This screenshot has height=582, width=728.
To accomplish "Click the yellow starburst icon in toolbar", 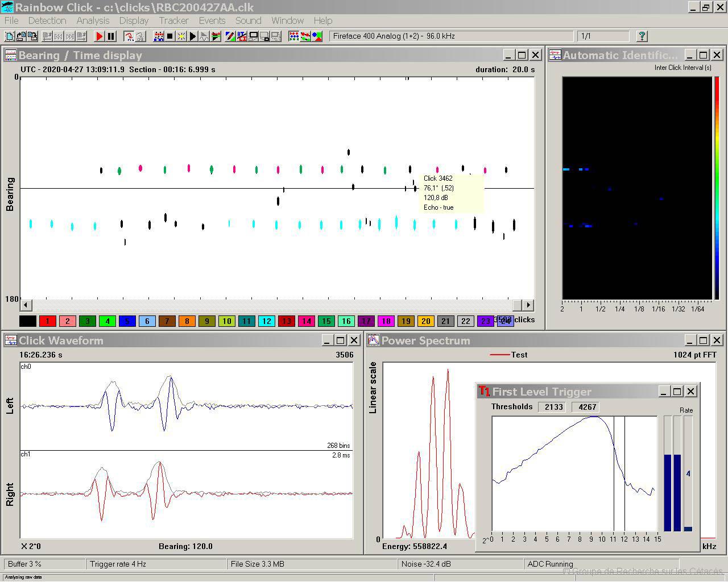I will pos(181,36).
